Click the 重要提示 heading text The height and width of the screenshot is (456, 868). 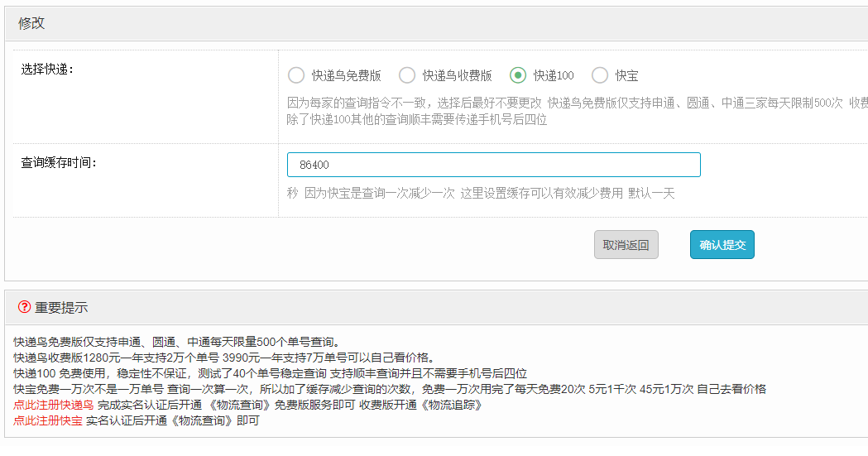[61, 308]
